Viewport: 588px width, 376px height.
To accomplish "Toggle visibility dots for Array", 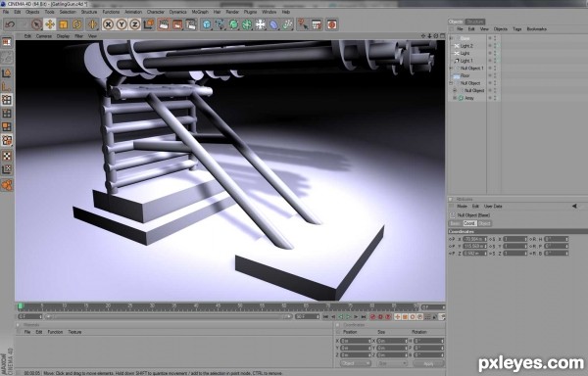I will [x=495, y=98].
